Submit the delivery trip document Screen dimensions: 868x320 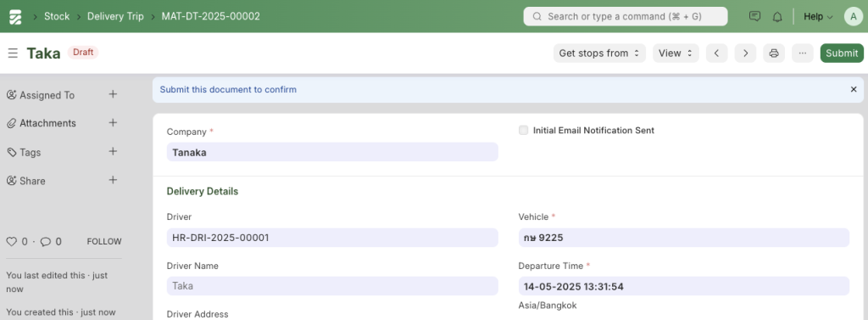842,53
